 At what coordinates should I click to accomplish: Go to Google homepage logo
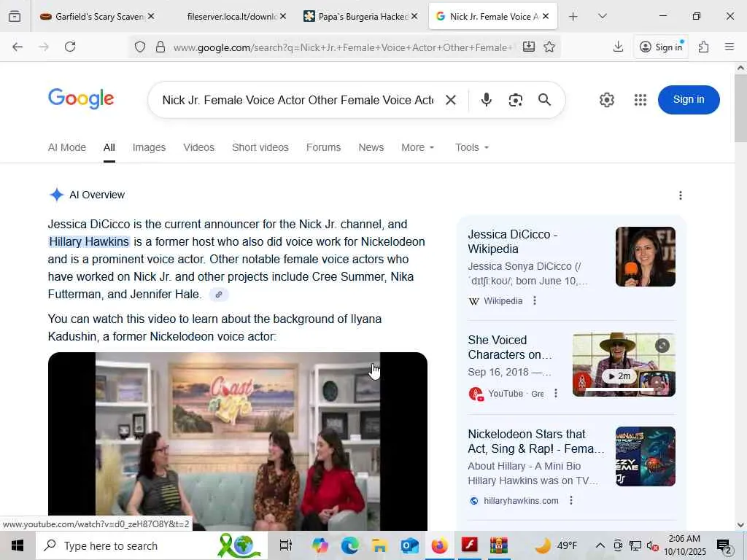tap(81, 98)
